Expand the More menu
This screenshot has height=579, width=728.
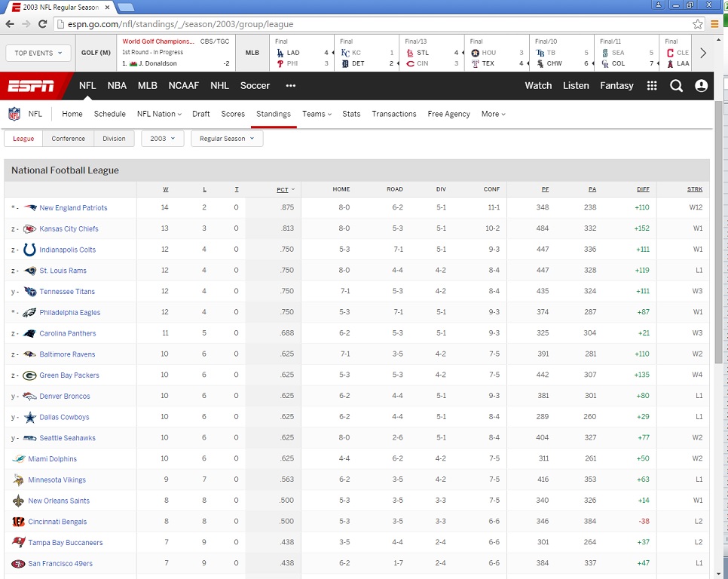pos(493,114)
